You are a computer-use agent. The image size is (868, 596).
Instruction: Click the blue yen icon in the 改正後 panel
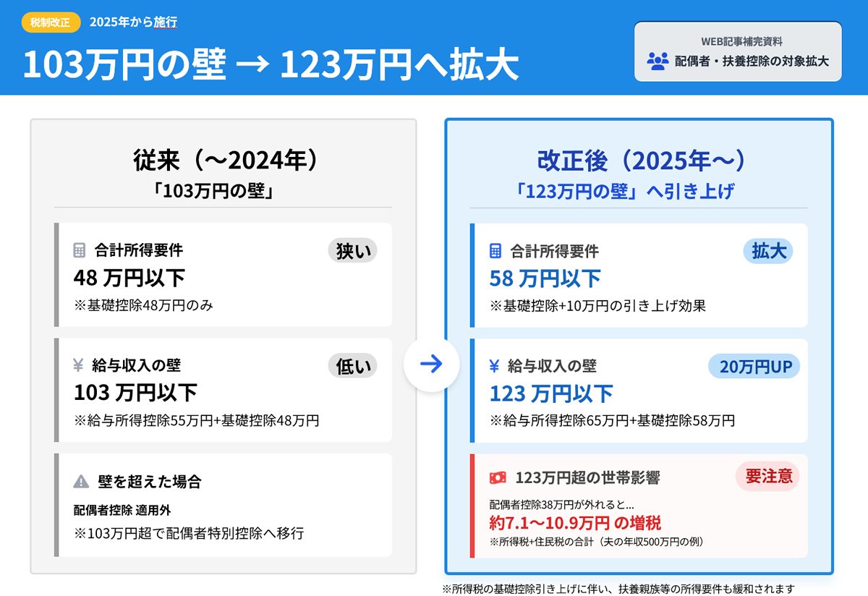point(495,366)
